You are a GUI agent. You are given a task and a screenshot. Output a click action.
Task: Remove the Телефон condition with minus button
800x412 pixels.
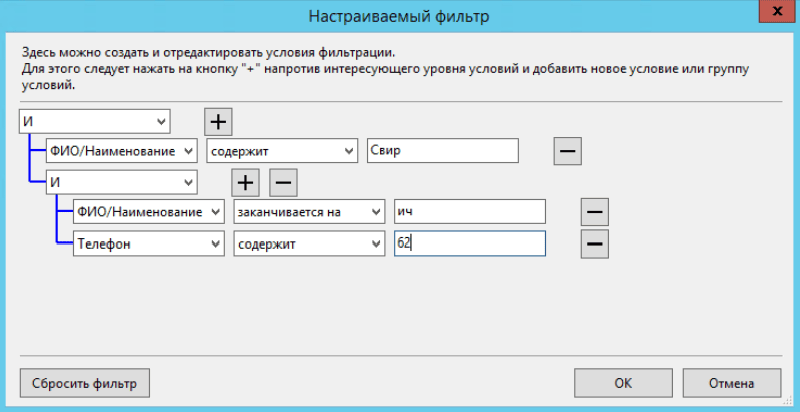[594, 243]
